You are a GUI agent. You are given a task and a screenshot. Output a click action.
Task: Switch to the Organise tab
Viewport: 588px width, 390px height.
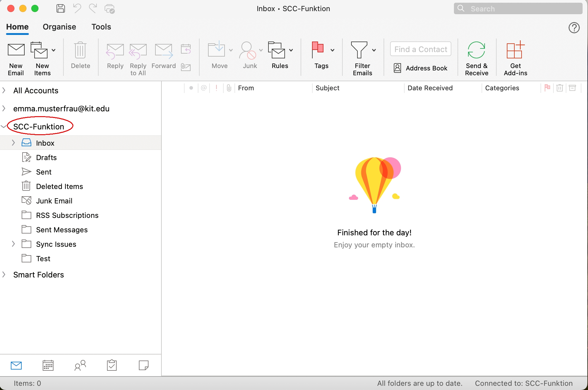point(59,27)
